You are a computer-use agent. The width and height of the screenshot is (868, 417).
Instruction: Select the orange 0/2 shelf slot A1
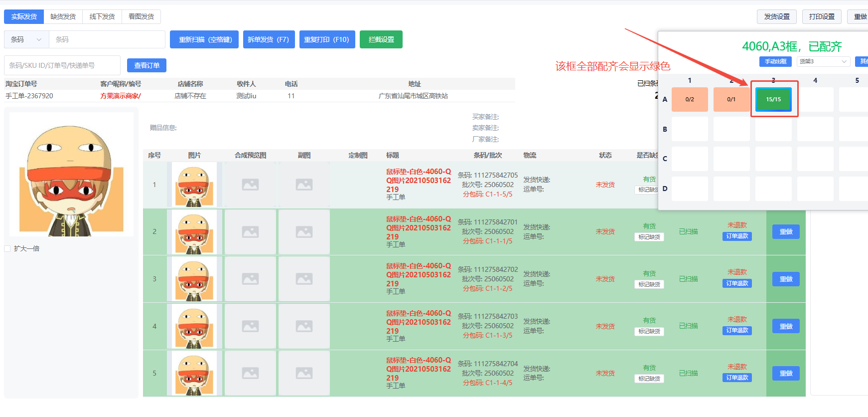point(690,99)
